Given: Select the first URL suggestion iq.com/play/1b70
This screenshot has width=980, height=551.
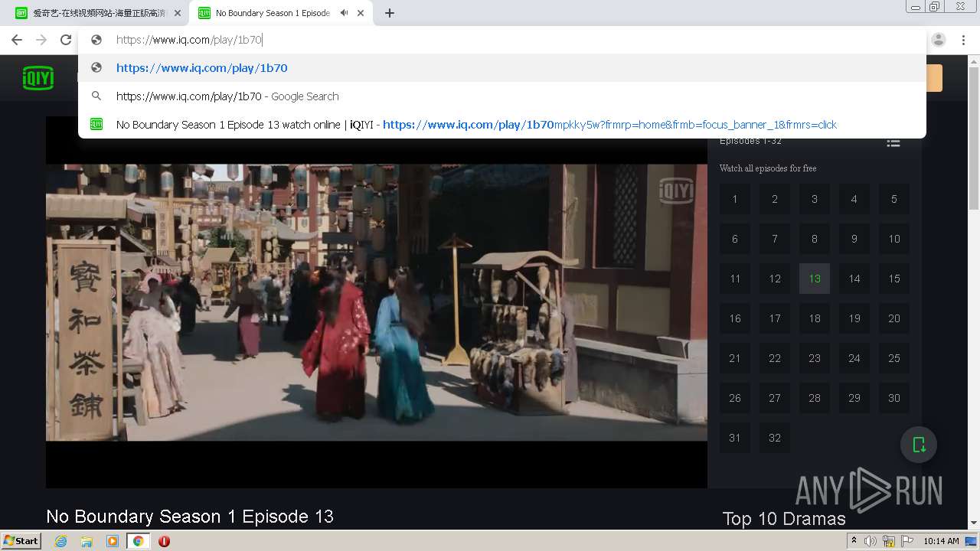Looking at the screenshot, I should [x=502, y=68].
